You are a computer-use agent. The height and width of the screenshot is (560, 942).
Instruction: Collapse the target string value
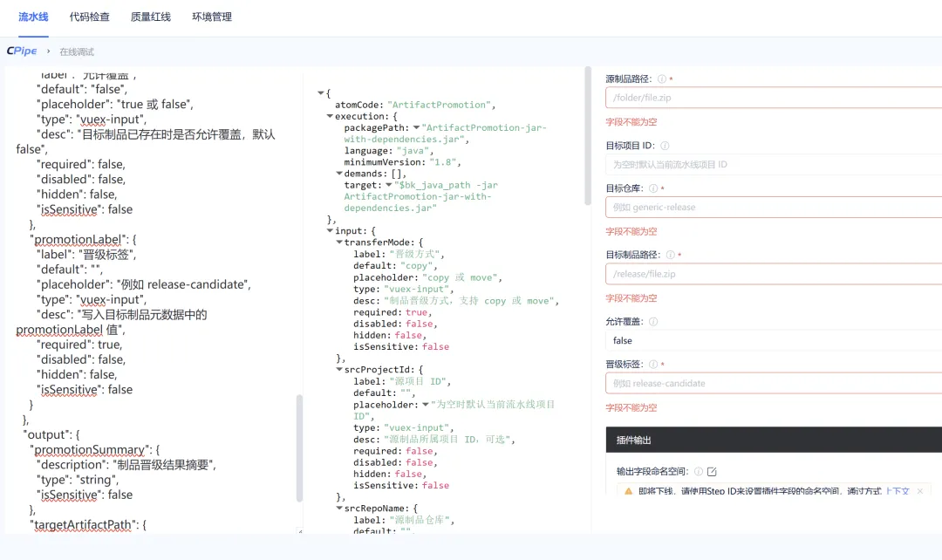tap(389, 185)
